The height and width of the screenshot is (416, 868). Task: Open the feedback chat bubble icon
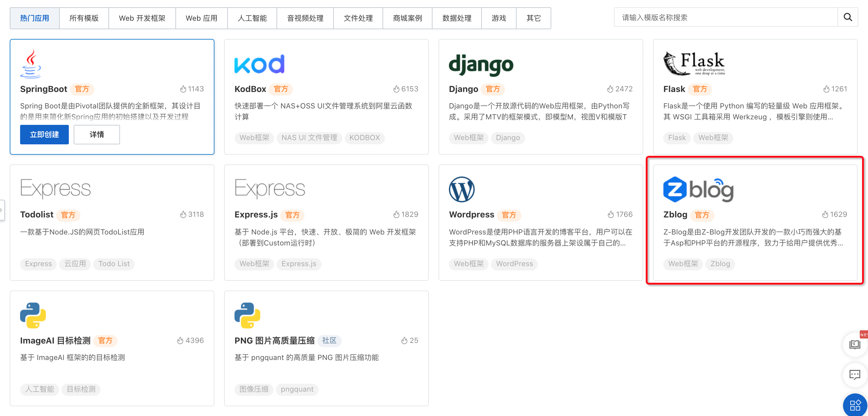coord(854,374)
